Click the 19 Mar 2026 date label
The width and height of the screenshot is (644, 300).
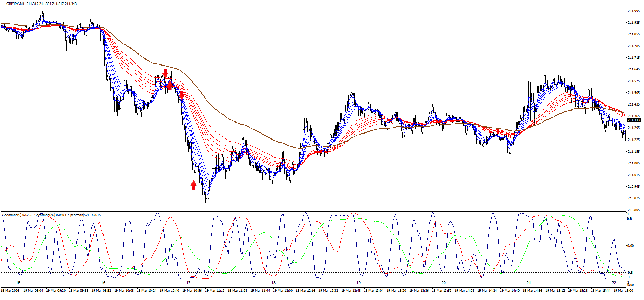(x=10, y=291)
